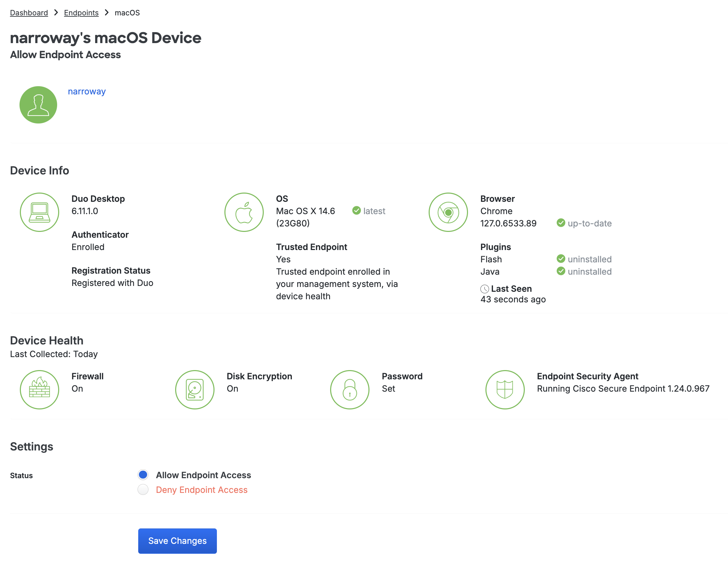The width and height of the screenshot is (728, 563).
Task: Click the Mac OS X 14.6 text
Action: click(305, 211)
